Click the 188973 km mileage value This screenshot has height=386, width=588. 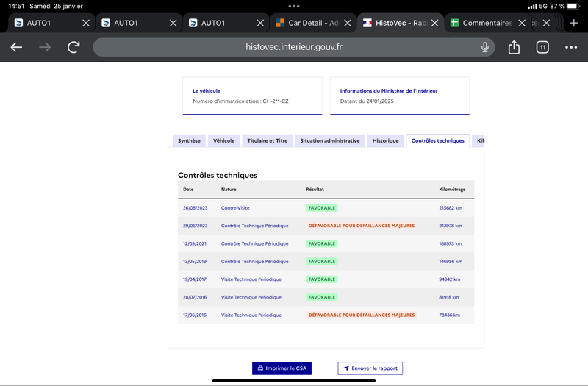pos(451,243)
